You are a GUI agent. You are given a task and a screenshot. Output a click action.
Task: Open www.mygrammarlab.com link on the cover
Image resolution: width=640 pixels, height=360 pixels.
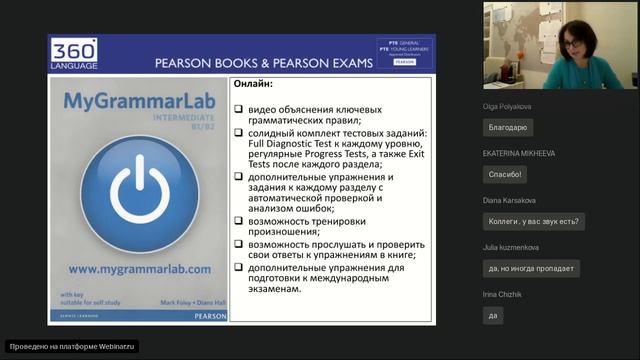point(140,269)
